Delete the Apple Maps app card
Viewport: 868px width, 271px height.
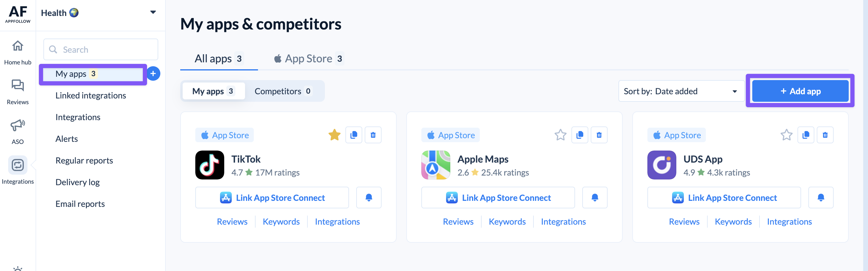point(599,135)
